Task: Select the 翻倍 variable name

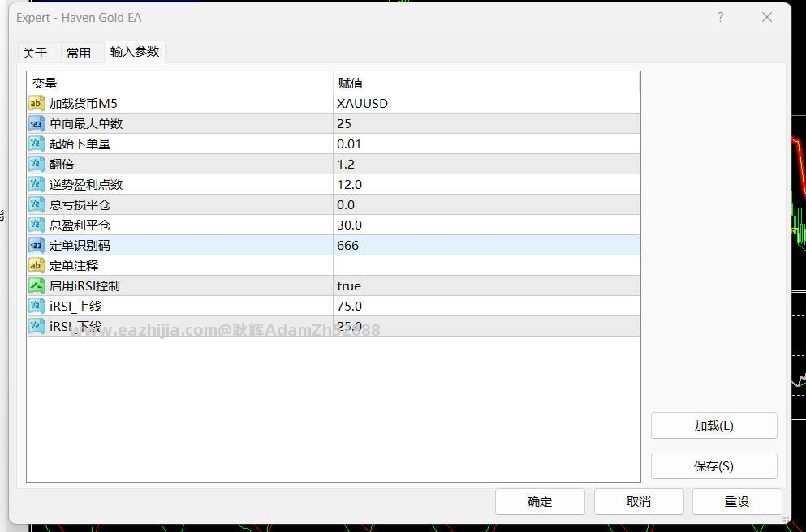Action: (62, 165)
